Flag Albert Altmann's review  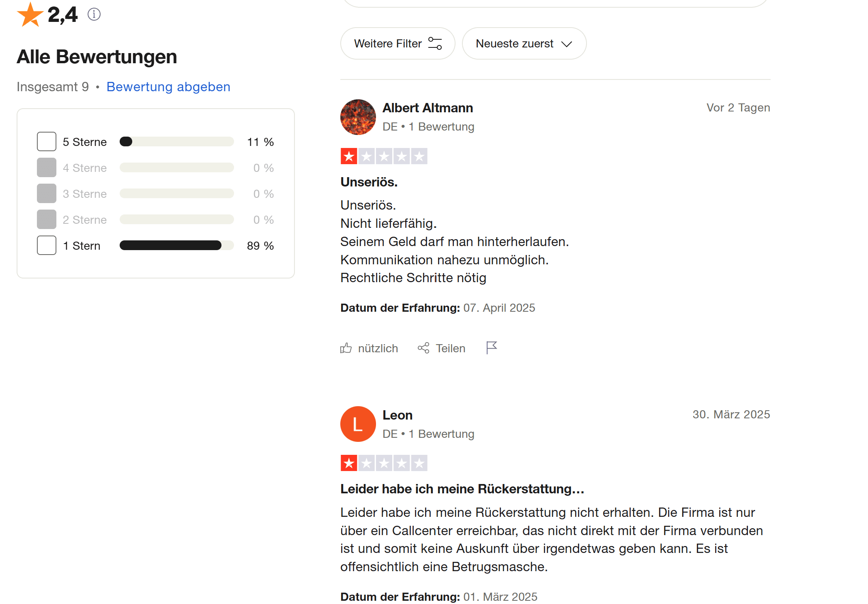click(492, 347)
